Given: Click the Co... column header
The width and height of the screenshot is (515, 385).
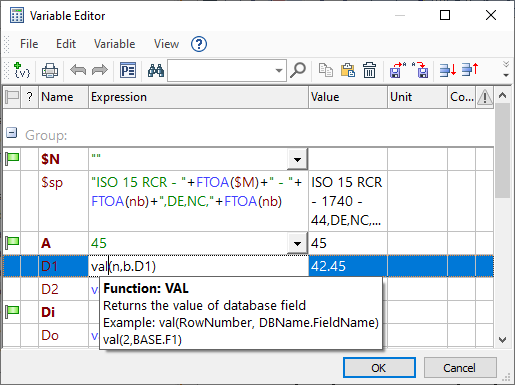Looking at the screenshot, I should pos(462,97).
